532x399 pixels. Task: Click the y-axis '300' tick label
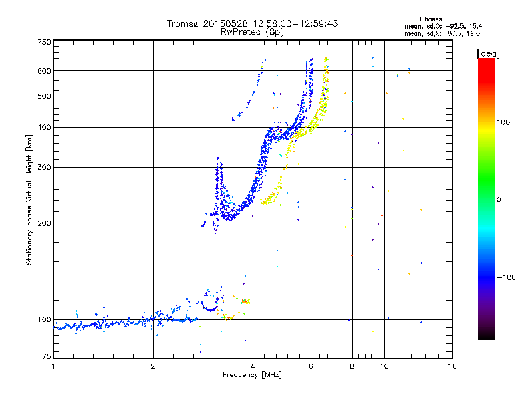click(x=44, y=167)
